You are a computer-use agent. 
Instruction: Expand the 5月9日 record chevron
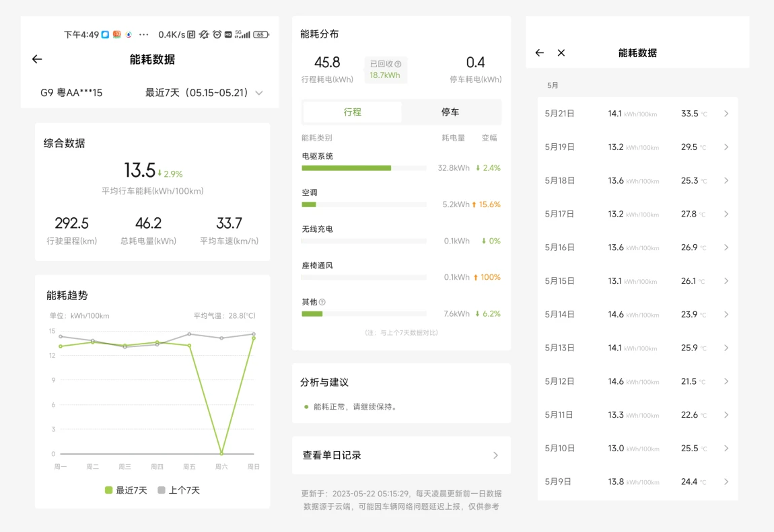(x=726, y=482)
